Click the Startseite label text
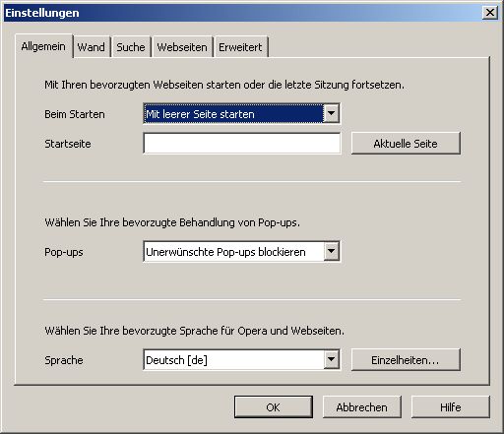The width and height of the screenshot is (504, 434). [68, 144]
